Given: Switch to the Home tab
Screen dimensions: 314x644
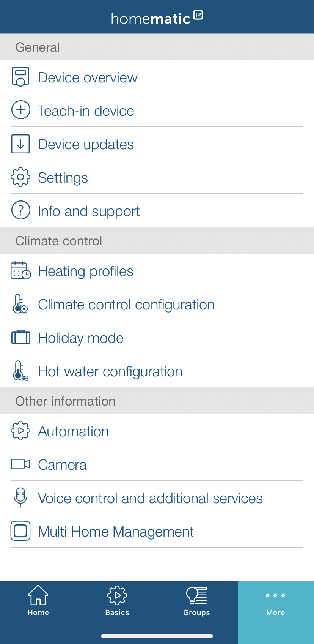Looking at the screenshot, I should tap(38, 601).
